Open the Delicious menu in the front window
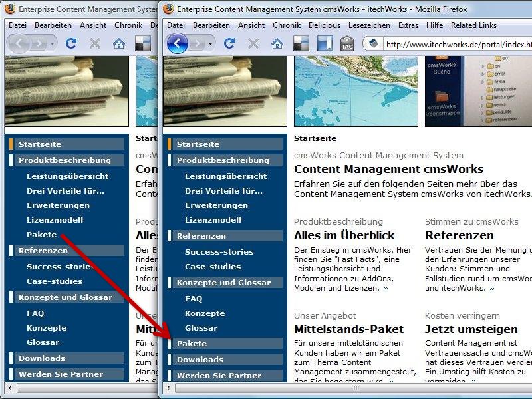The width and height of the screenshot is (532, 399). coord(325,25)
